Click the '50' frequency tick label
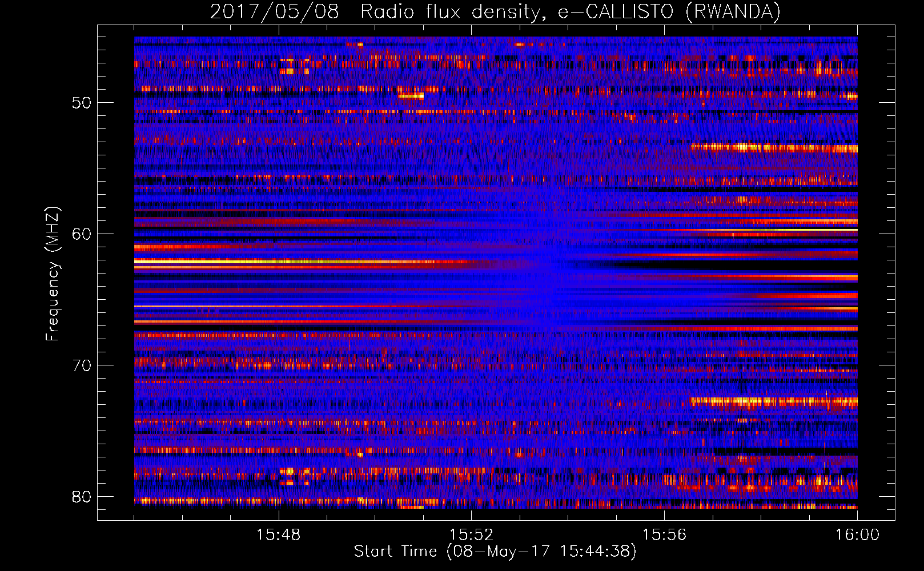This screenshot has width=924, height=571. [x=82, y=103]
